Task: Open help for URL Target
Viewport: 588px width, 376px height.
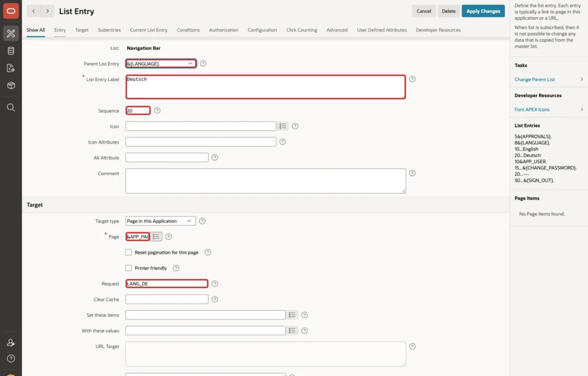Action: click(x=412, y=346)
